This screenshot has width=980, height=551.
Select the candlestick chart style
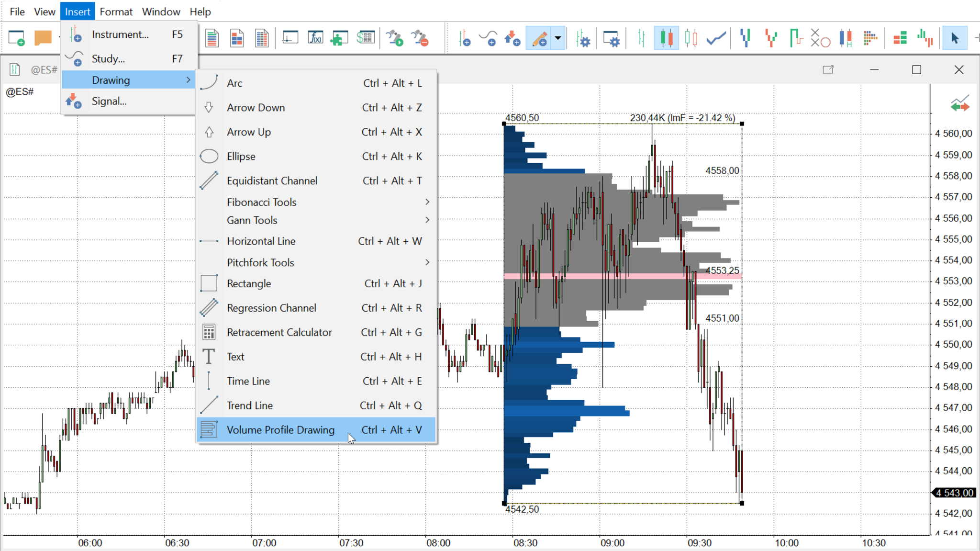pos(667,37)
